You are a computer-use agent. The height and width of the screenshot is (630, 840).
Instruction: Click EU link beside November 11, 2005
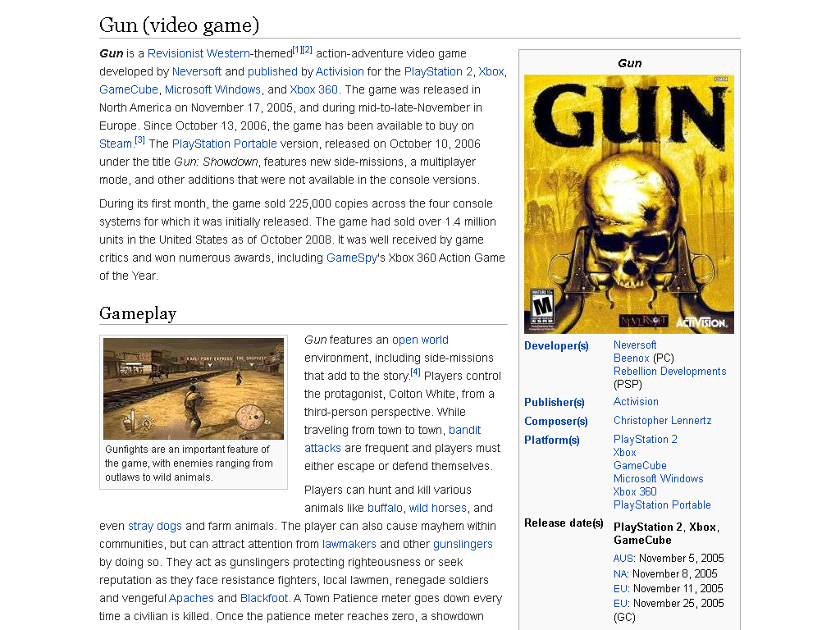[620, 589]
